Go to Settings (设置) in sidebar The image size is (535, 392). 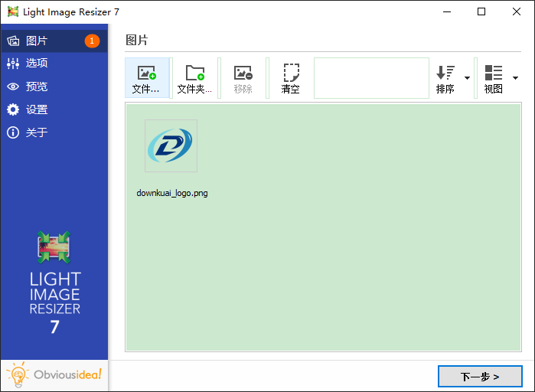(x=37, y=109)
